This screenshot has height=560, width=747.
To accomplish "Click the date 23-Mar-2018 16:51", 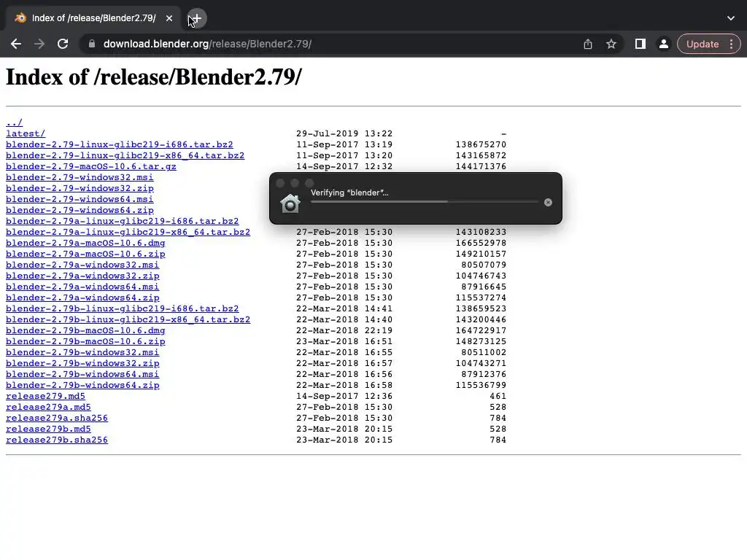I will pyautogui.click(x=344, y=341).
